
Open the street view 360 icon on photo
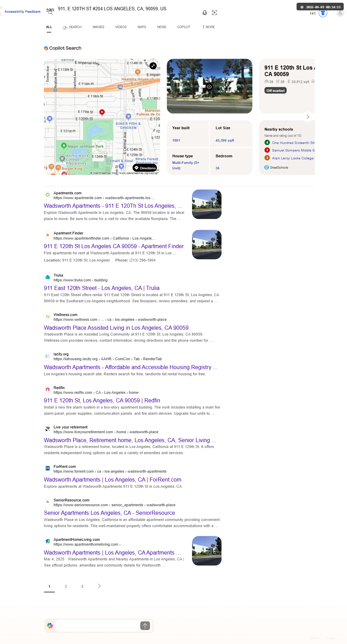tap(209, 87)
